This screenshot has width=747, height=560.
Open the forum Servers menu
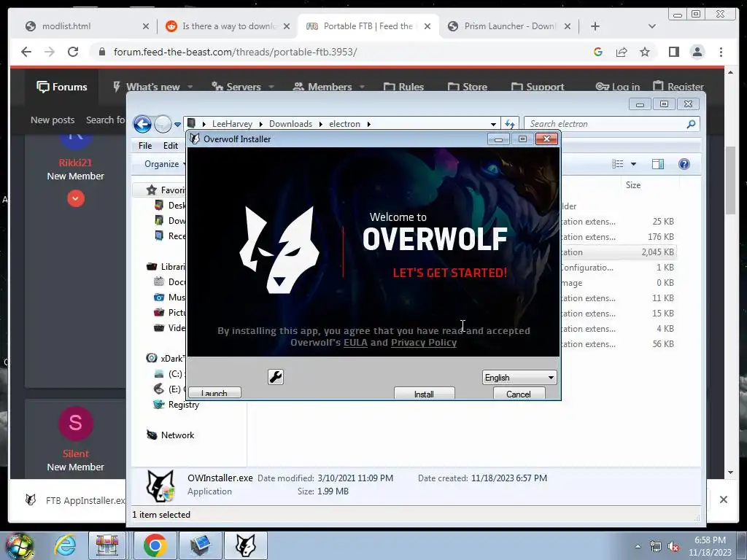click(243, 87)
